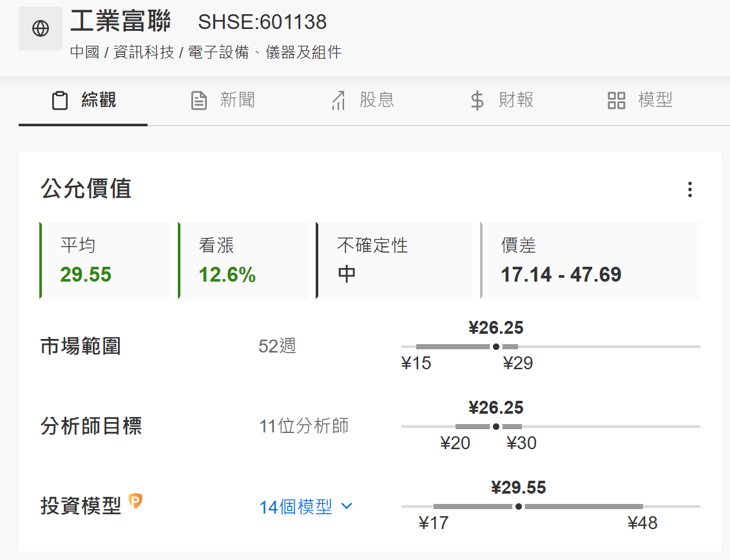Click the chevron next to 14個模型
This screenshot has width=730, height=560.
[x=347, y=506]
